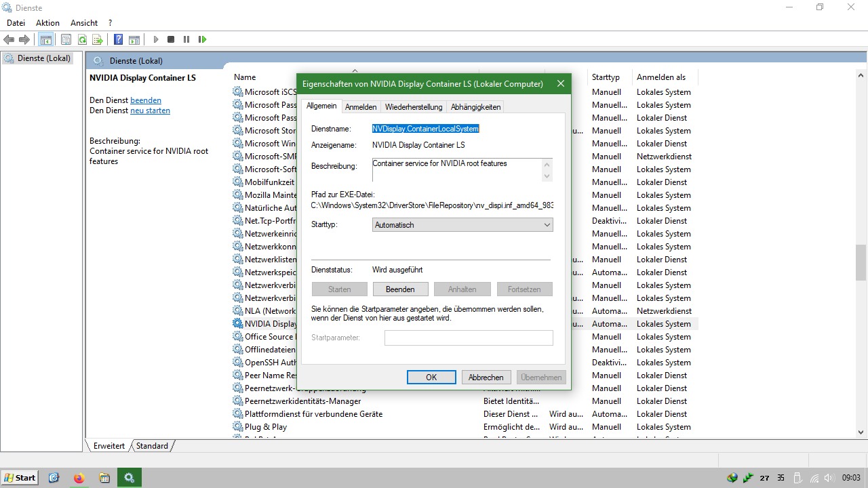The image size is (868, 488).
Task: Click the Abbrechen button
Action: (486, 378)
